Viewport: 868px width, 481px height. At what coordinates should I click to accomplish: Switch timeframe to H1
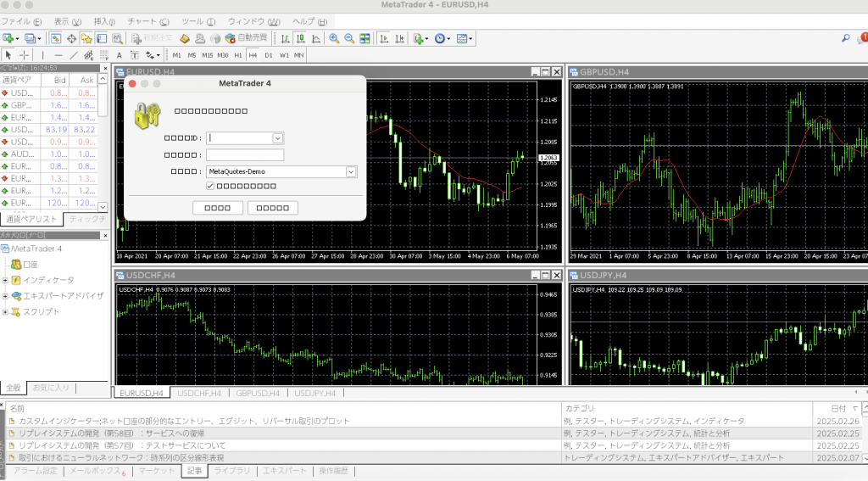(237, 55)
